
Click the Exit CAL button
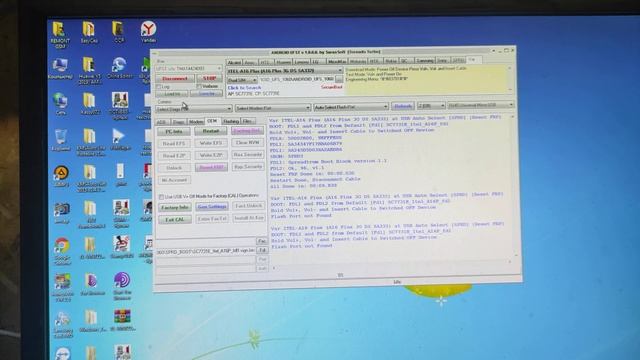point(175,220)
